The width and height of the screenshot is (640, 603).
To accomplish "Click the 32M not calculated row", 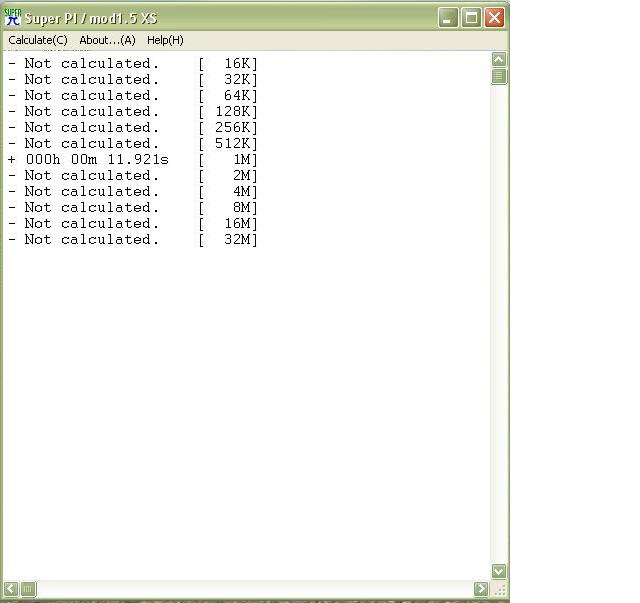I will [133, 240].
